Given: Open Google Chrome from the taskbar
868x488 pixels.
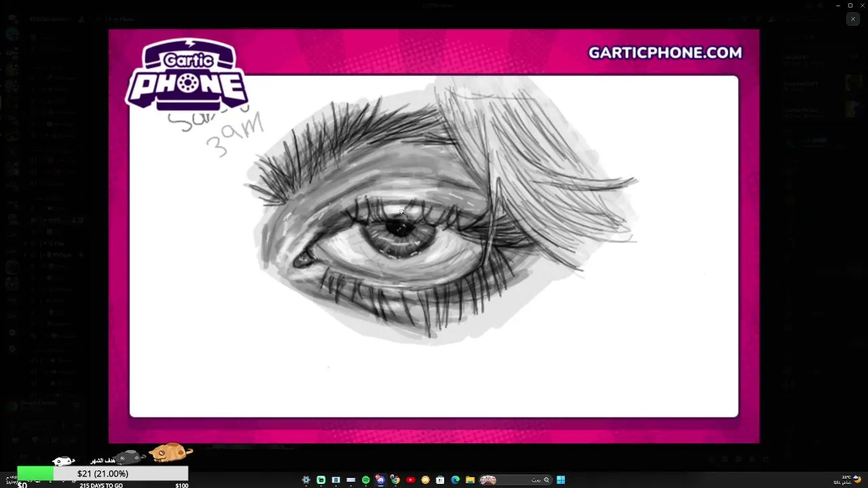Looking at the screenshot, I should [395, 480].
